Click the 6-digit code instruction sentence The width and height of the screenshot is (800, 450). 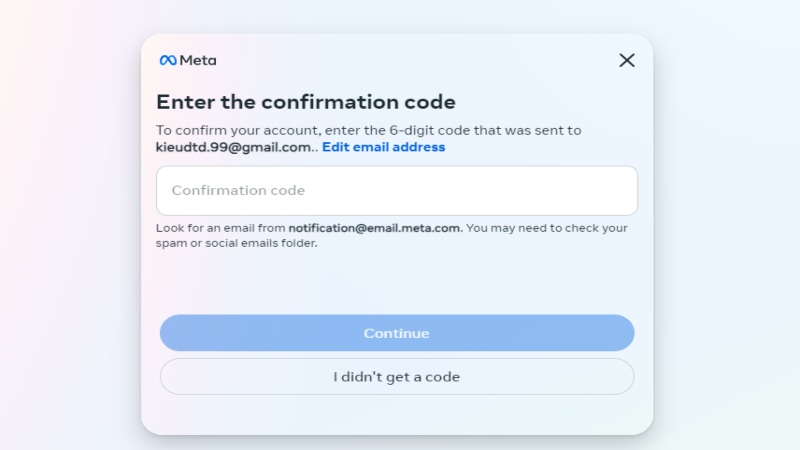tap(368, 131)
